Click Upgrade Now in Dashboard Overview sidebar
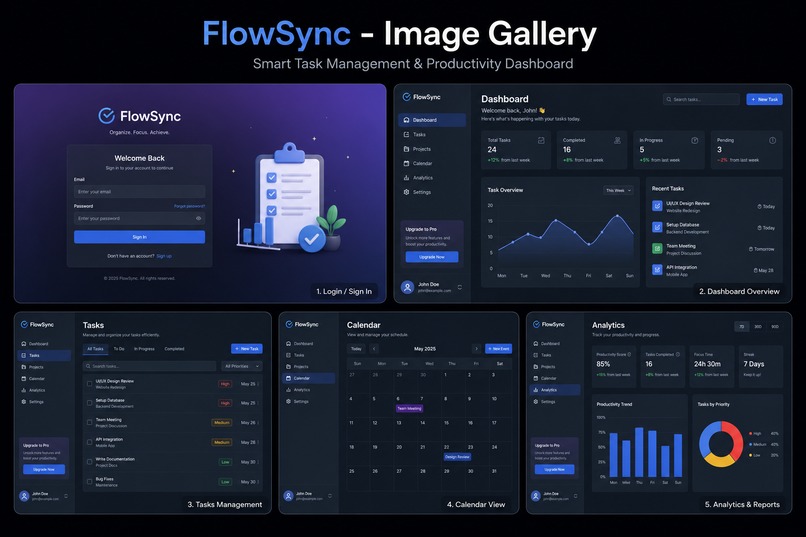Screen dimensions: 806x537 [x=432, y=257]
